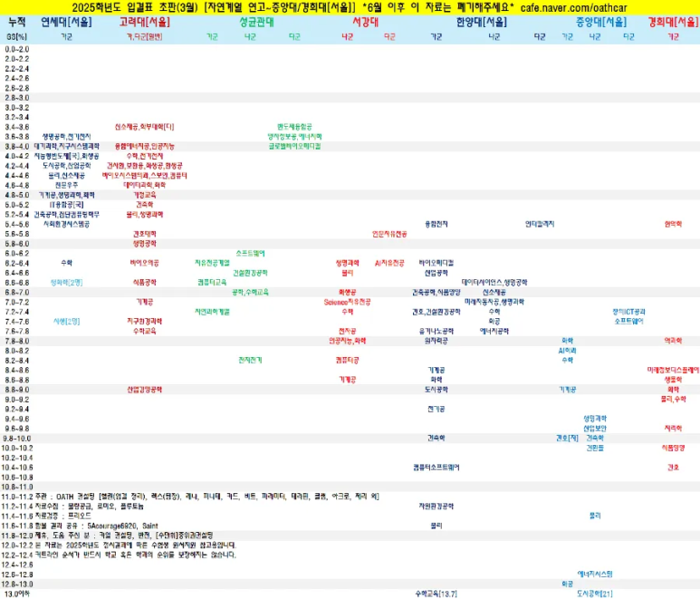
Task: Select the '가정교육' cell in 고려대 column
Action: [x=145, y=195]
